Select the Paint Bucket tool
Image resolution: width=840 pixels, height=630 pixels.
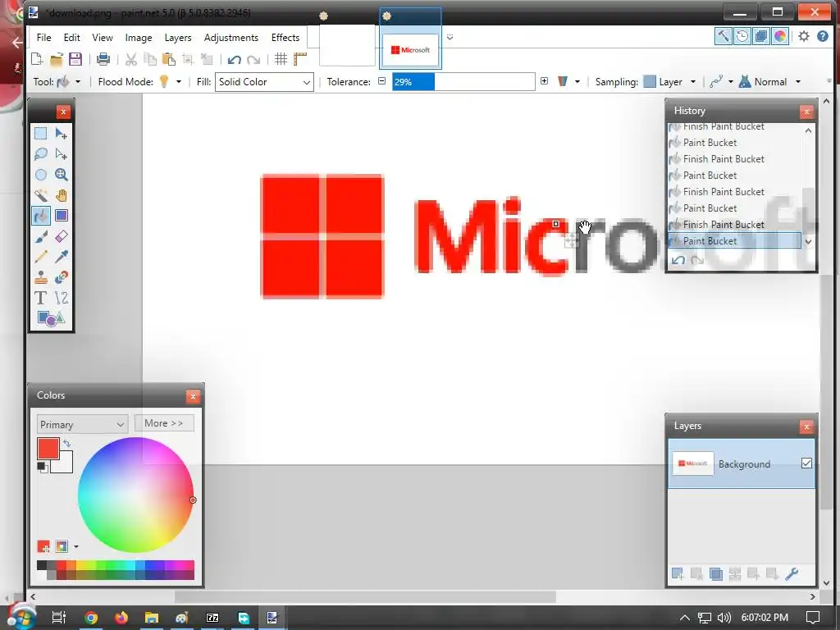41,216
